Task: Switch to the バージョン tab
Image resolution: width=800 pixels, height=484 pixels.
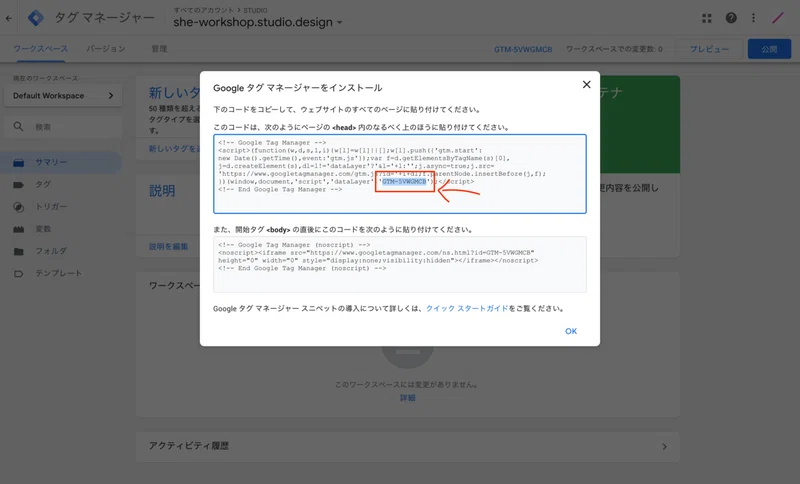Action: (106, 48)
